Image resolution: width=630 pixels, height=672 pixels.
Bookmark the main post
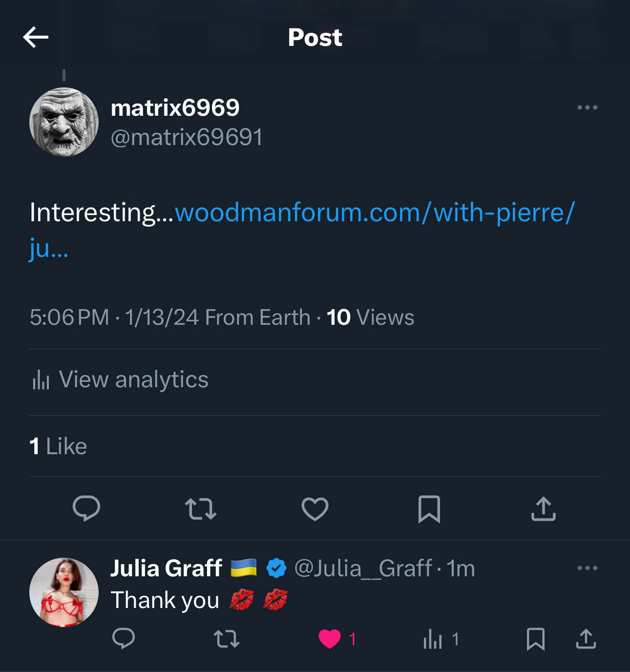tap(429, 508)
